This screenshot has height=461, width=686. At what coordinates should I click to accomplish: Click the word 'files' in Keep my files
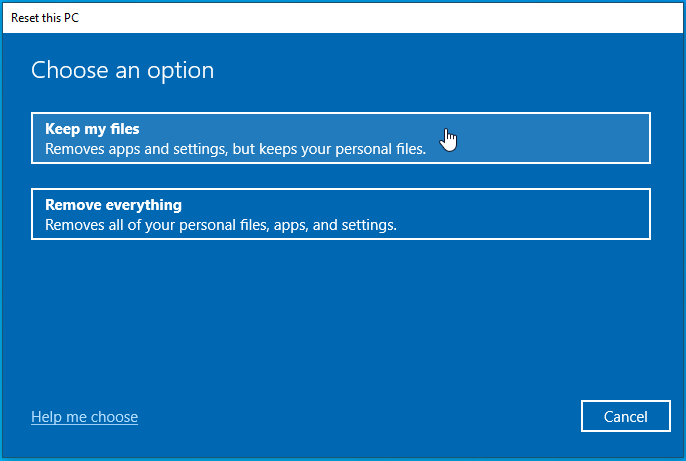point(123,128)
